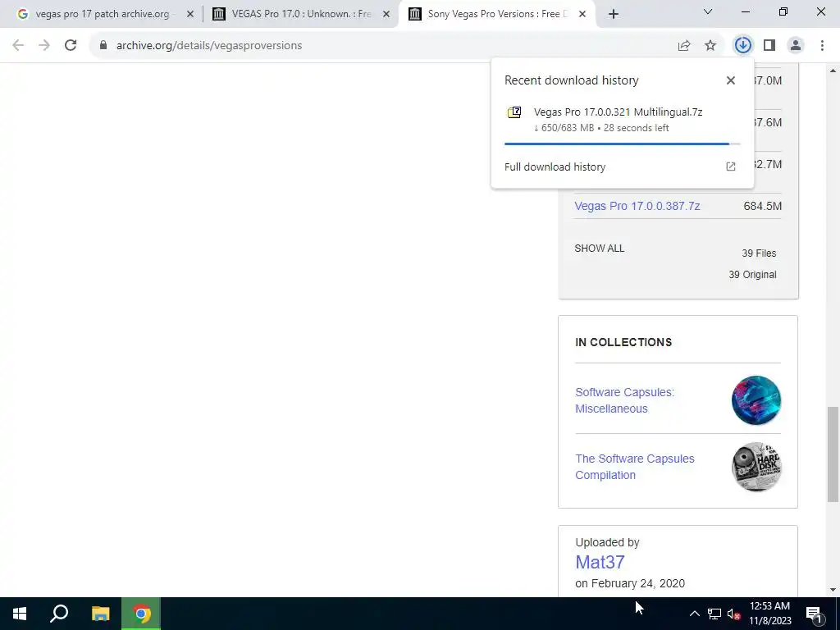
Task: Switch to the 'VEGAS Pro 17.0 : Unknown' tab
Action: (301, 14)
